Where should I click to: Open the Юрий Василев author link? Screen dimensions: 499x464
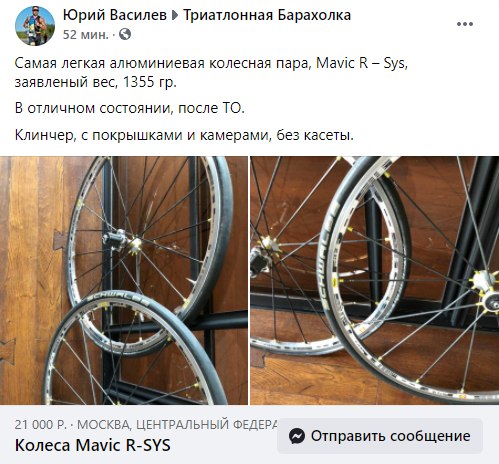115,15
